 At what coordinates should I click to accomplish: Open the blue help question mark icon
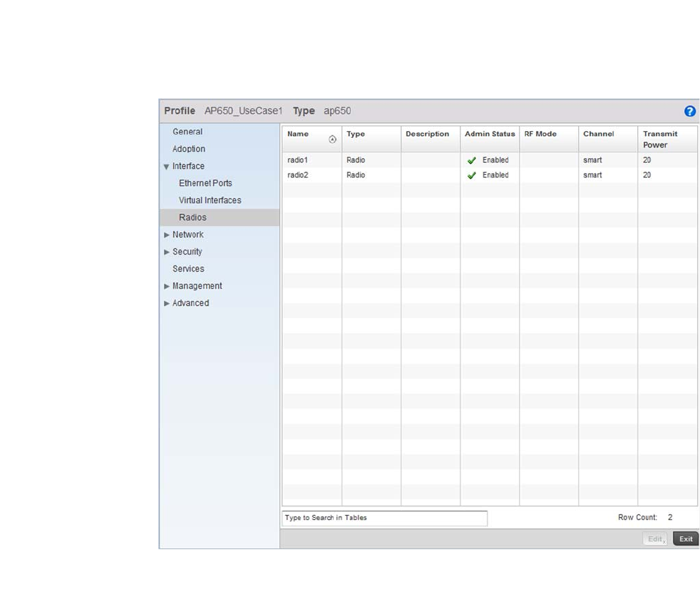(690, 111)
